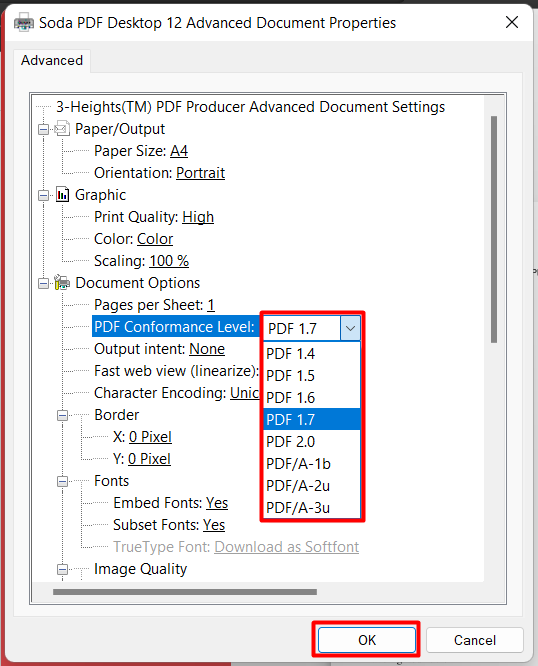
Task: Click the Paper/Output envelope icon
Action: click(x=62, y=128)
